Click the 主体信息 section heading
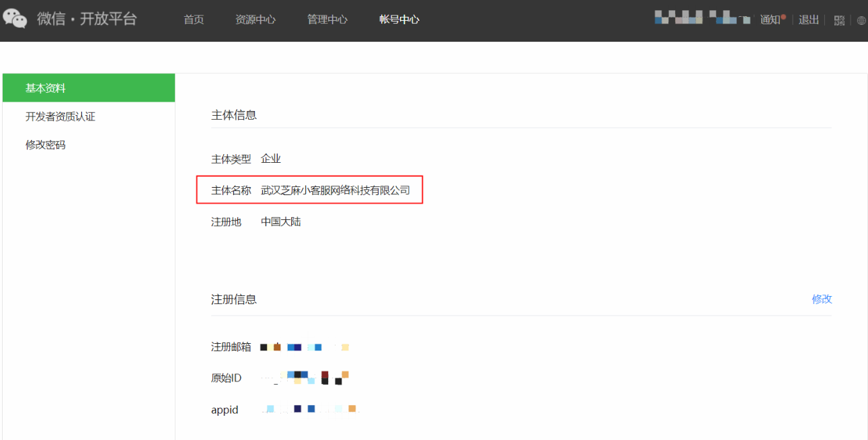Image resolution: width=868 pixels, height=440 pixels. 234,115
